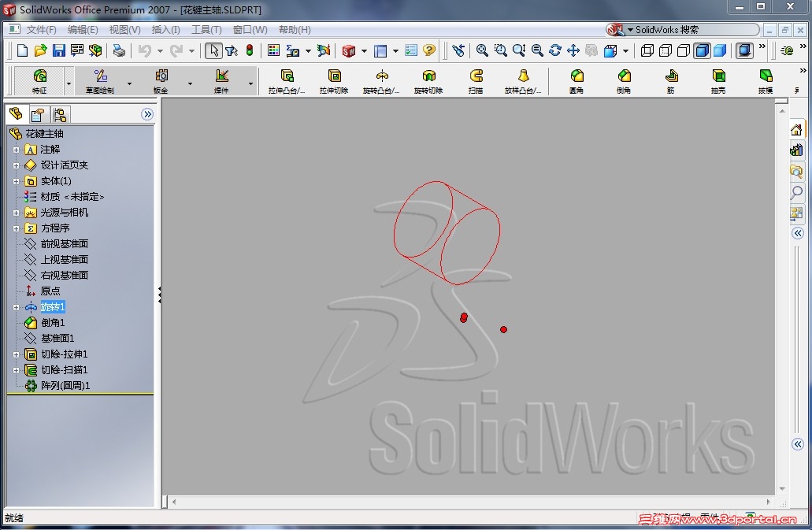Expand the 注解 annotations node
Image resolution: width=812 pixels, height=530 pixels.
(x=16, y=150)
